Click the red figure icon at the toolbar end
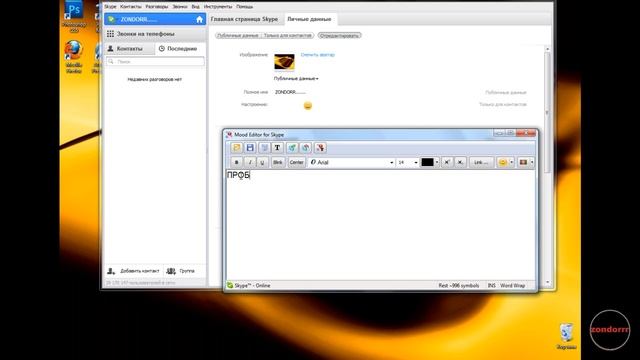 (x=320, y=148)
